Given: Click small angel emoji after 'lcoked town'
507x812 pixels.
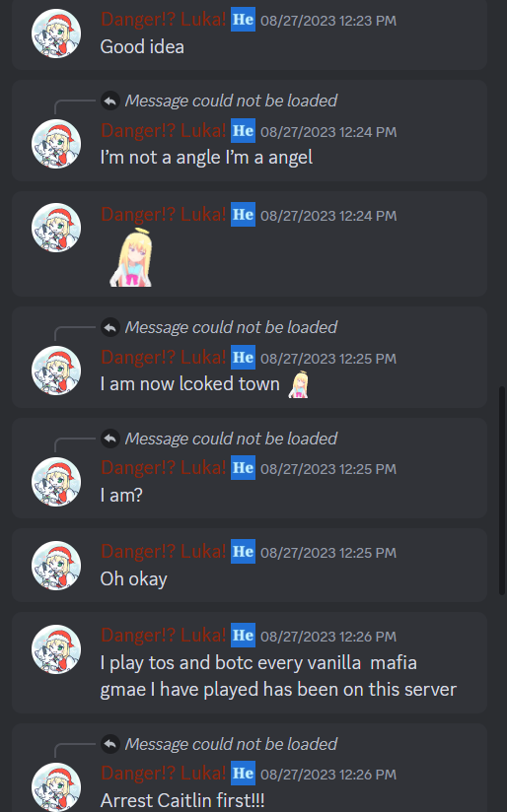Looking at the screenshot, I should [x=298, y=384].
